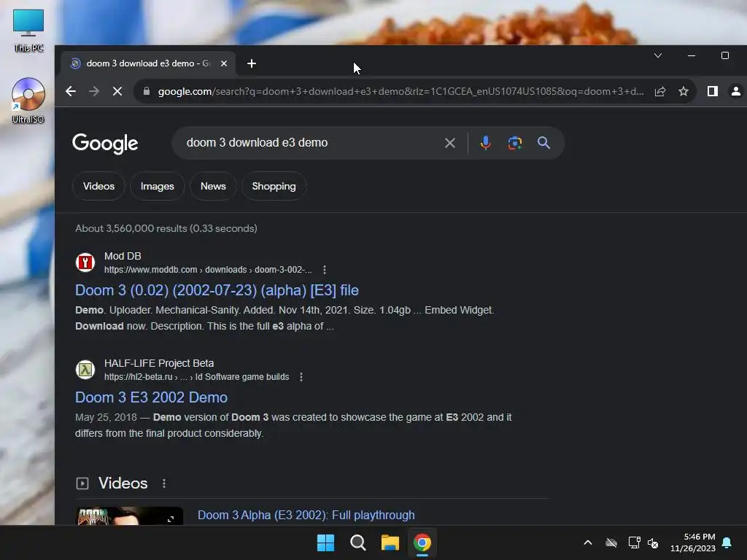Click the address bar URL text

(400, 91)
